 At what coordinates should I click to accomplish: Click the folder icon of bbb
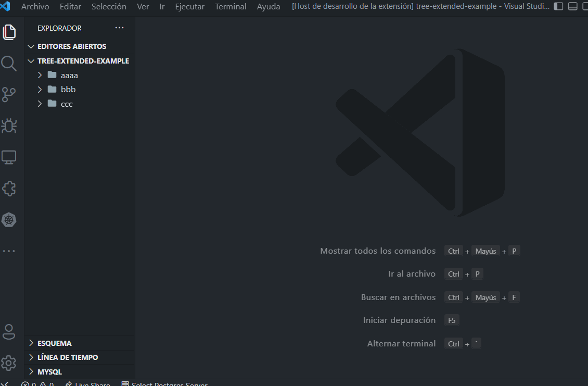point(52,90)
